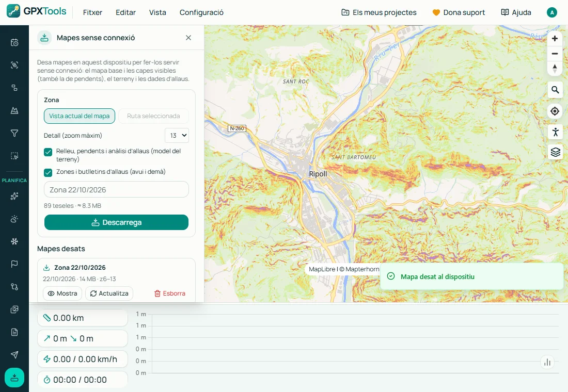Click the saved map title Zona 22/10/2026
This screenshot has width=568, height=392.
pos(80,268)
